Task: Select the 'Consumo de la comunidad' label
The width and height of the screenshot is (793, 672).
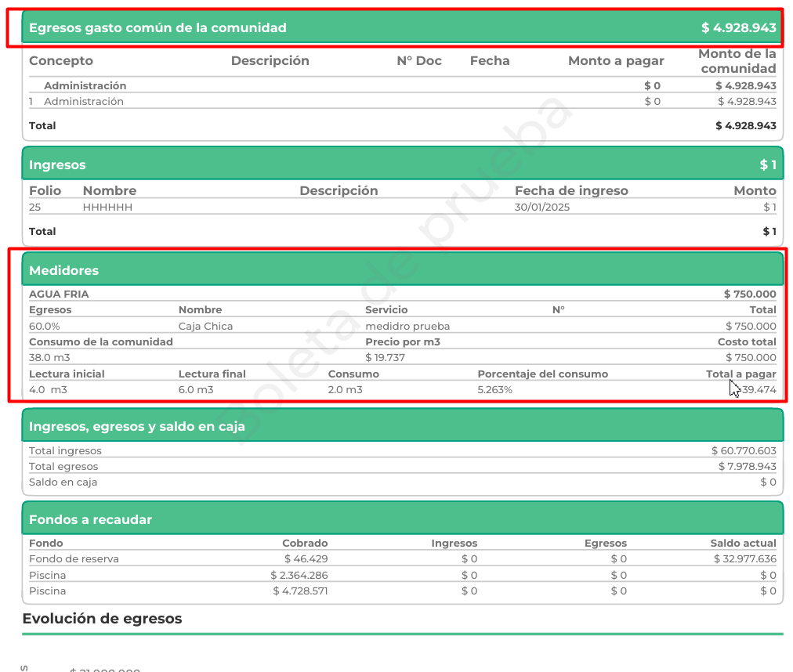Action: point(100,342)
